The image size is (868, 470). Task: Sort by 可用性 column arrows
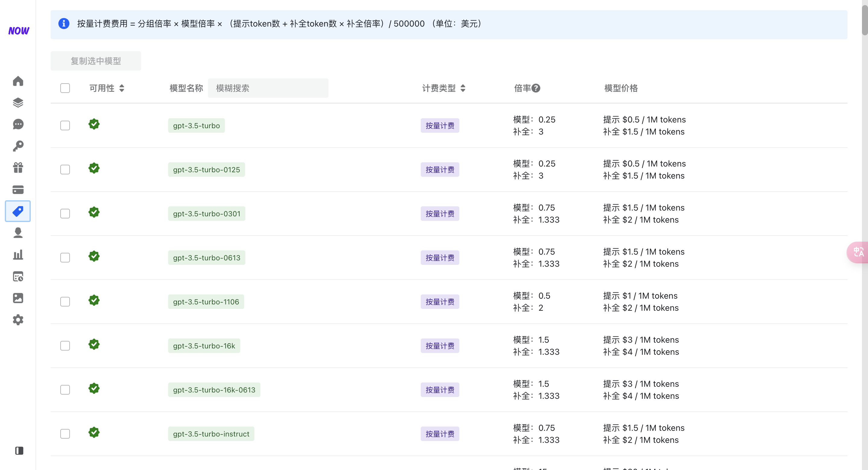[x=122, y=88]
